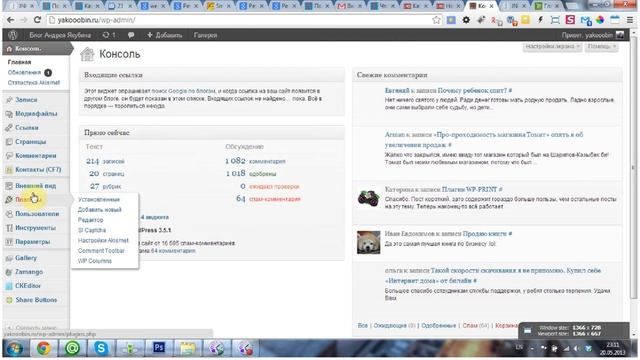Open the CKEditor sidebar item
The height and width of the screenshot is (360, 640).
coord(28,286)
